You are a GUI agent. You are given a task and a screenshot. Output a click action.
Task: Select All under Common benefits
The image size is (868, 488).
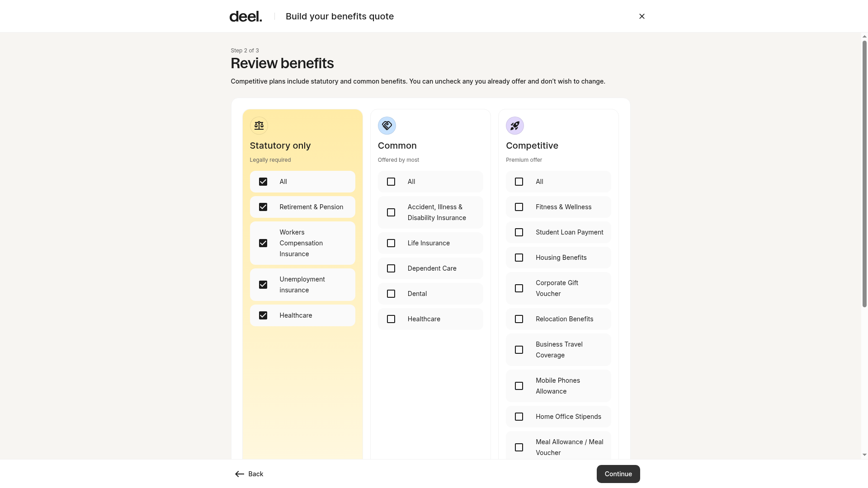[x=391, y=182]
